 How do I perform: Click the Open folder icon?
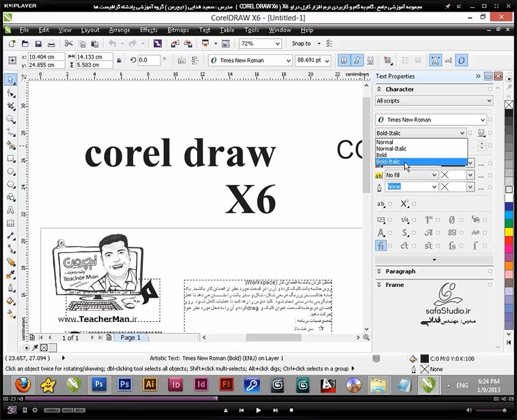pos(25,43)
